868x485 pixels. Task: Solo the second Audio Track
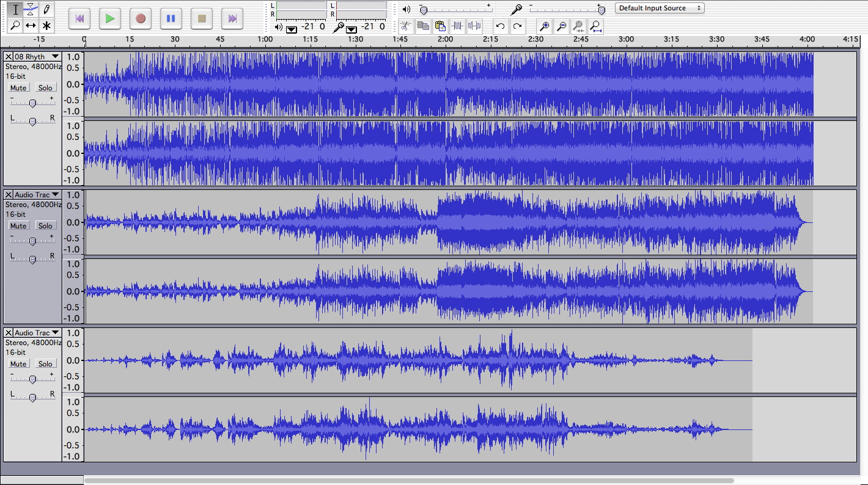45,226
